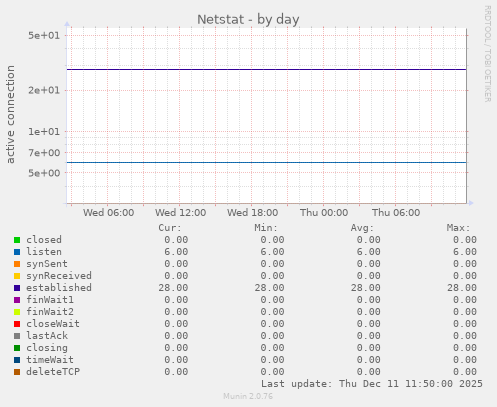Click the 'Min:' column header
Screen dimensions: 497x407
click(x=266, y=228)
